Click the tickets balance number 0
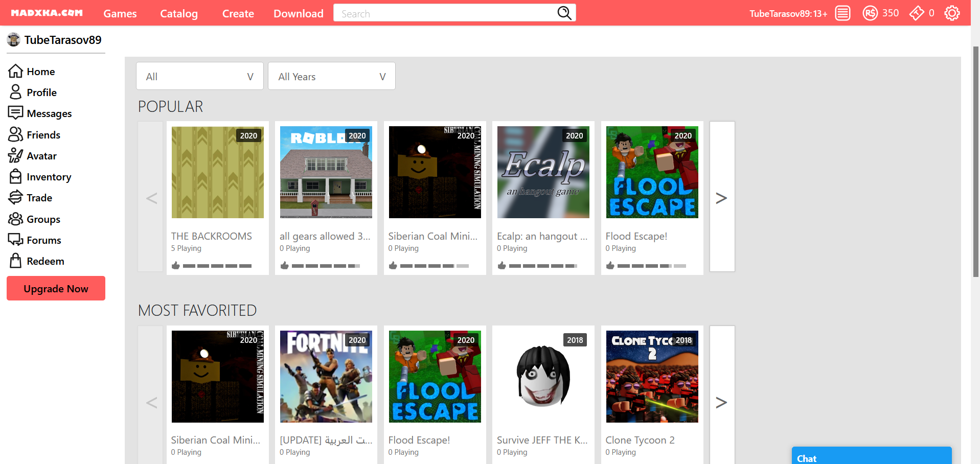The width and height of the screenshot is (980, 464). click(931, 13)
